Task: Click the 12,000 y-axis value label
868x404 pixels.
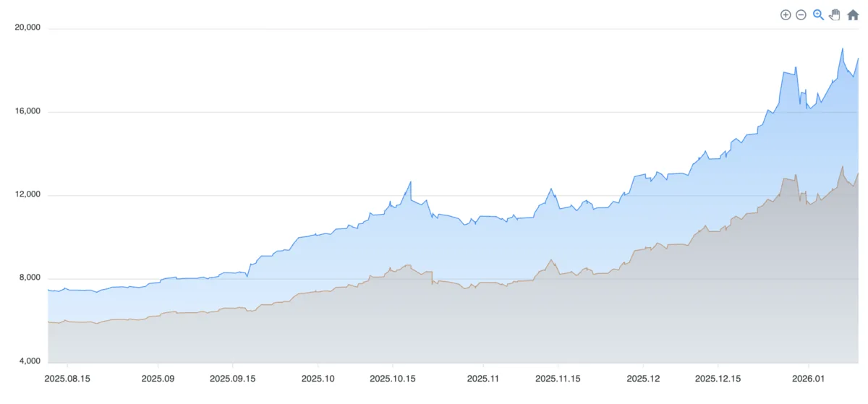Action: click(x=27, y=195)
